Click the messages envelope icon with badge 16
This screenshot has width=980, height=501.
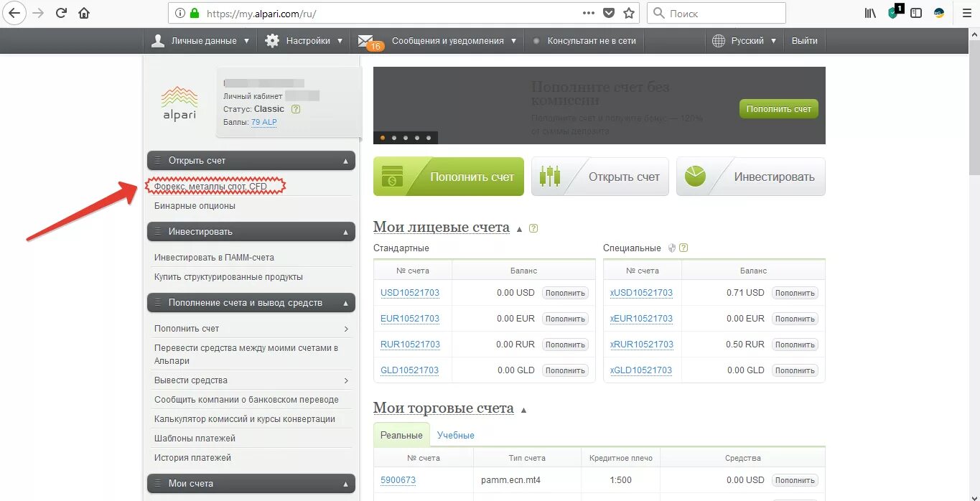point(366,41)
